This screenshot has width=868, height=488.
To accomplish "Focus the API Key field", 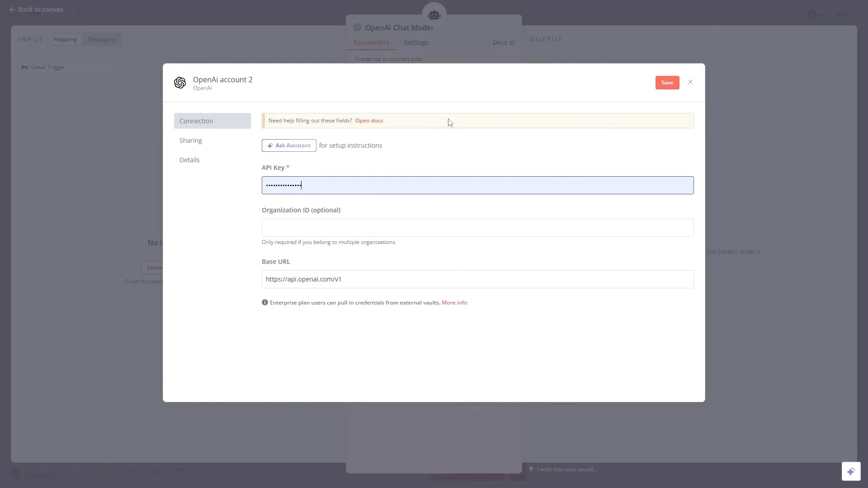I will pos(477,185).
